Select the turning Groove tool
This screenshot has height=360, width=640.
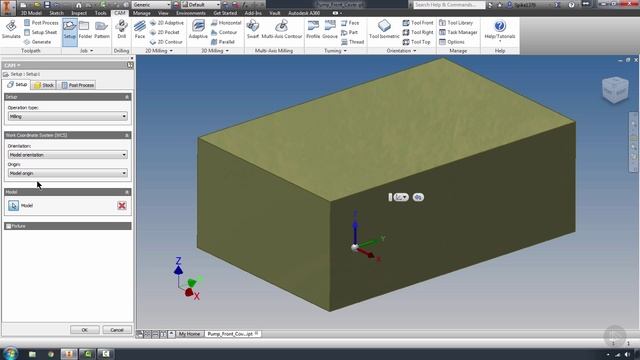330,29
